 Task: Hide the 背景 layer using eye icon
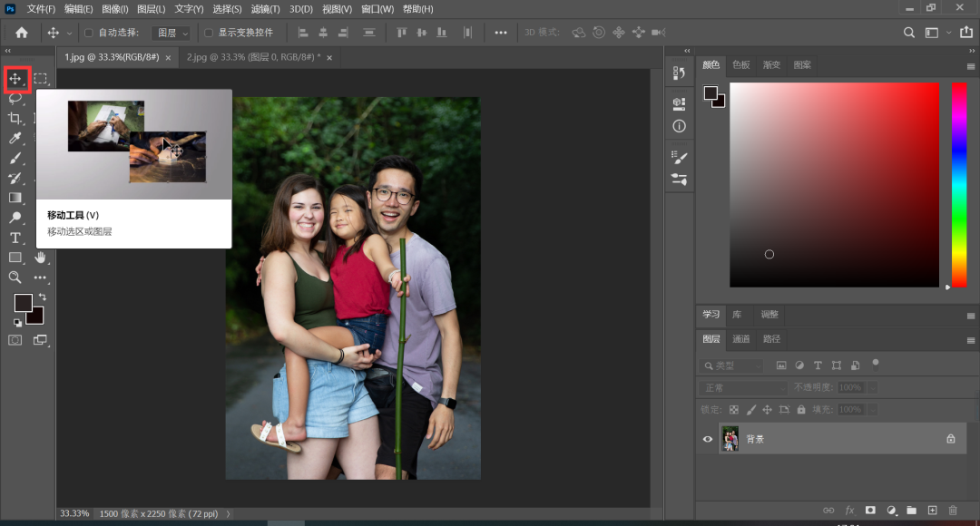708,439
